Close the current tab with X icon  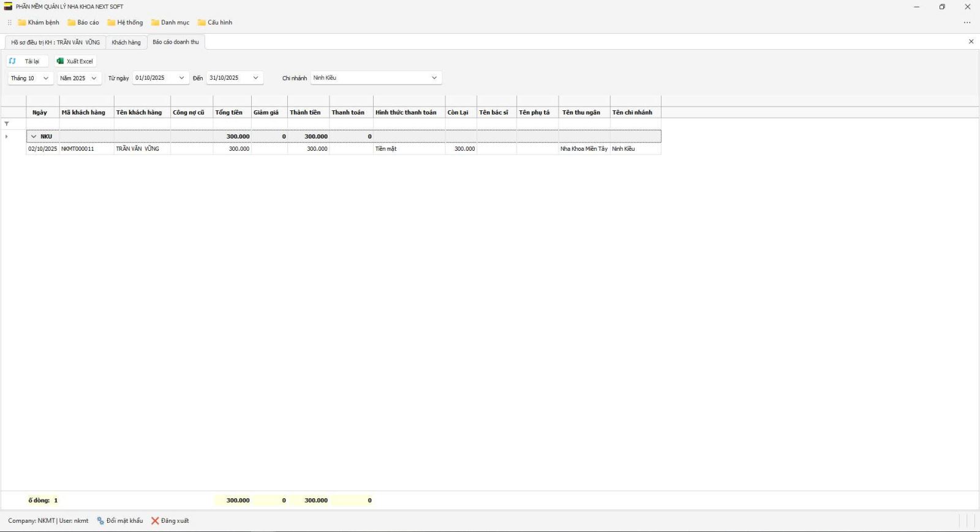coord(971,42)
